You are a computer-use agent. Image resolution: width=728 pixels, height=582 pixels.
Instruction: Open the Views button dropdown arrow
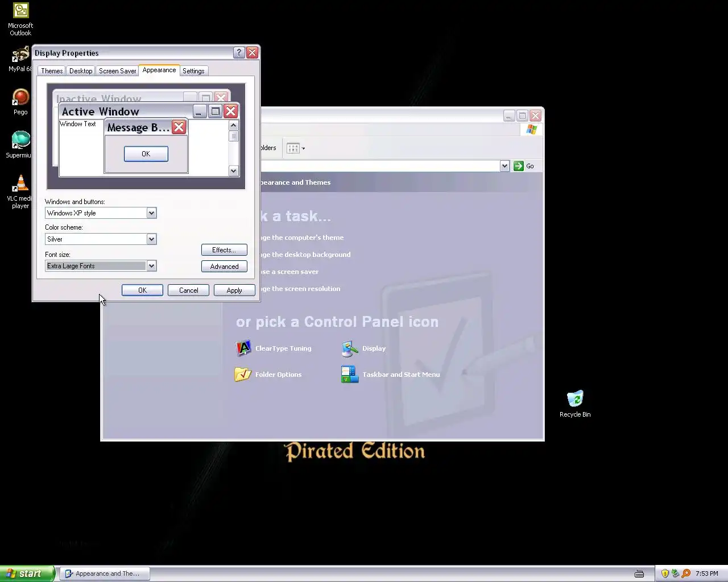tap(303, 148)
